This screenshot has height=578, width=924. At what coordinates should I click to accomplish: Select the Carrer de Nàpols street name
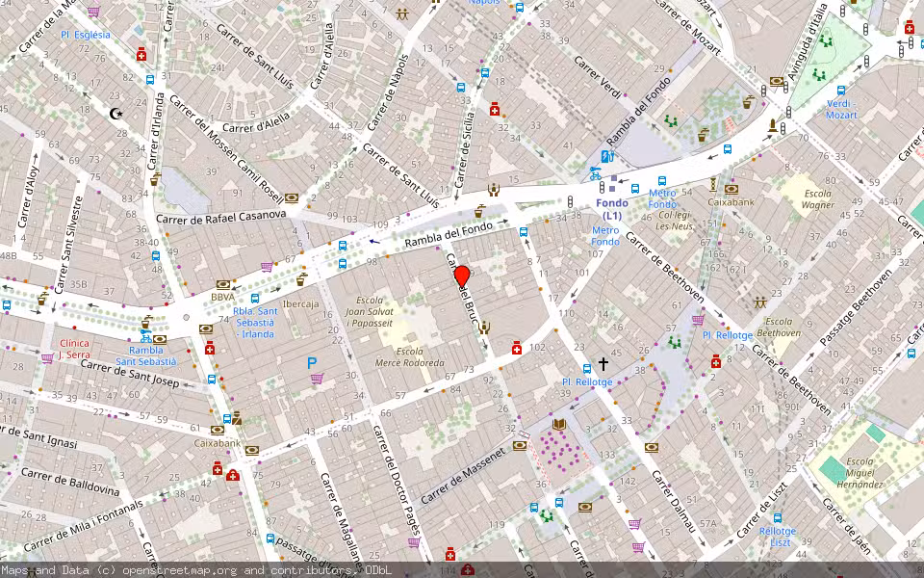(388, 93)
